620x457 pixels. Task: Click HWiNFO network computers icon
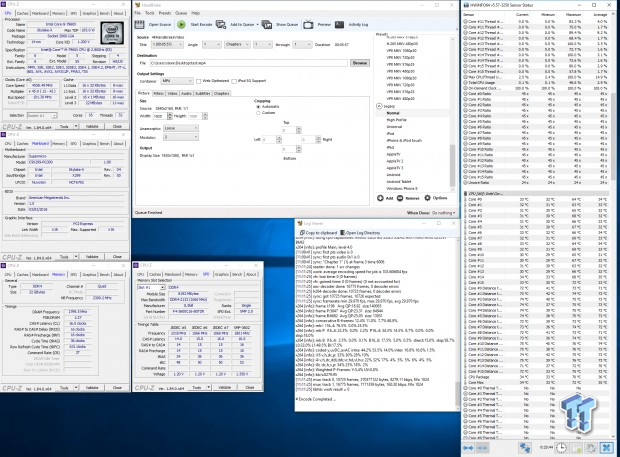[525, 448]
